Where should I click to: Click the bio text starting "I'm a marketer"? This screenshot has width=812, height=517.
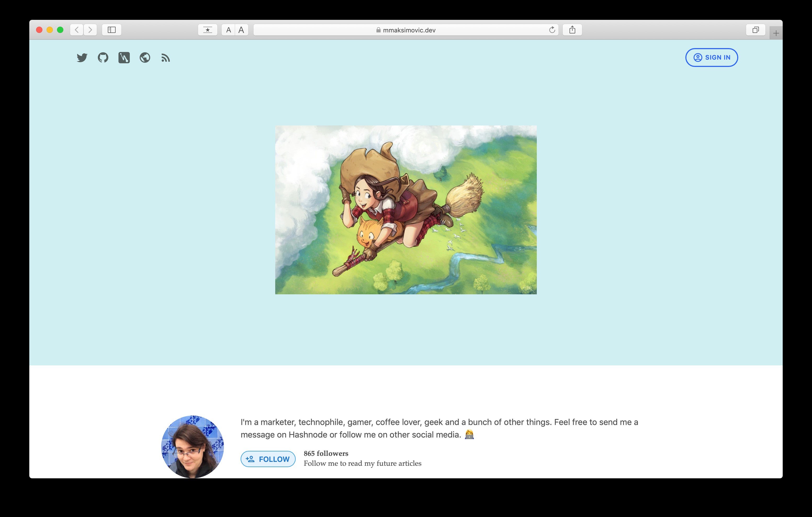tap(439, 428)
